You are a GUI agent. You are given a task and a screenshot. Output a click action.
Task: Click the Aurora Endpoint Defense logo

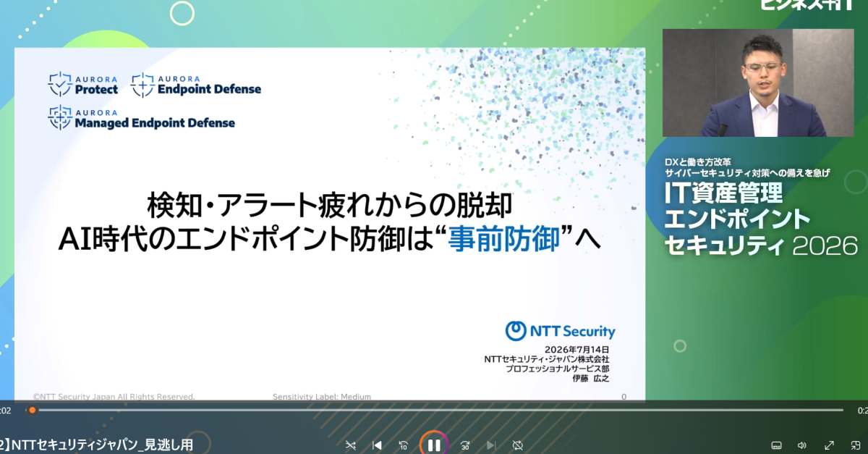pos(196,85)
